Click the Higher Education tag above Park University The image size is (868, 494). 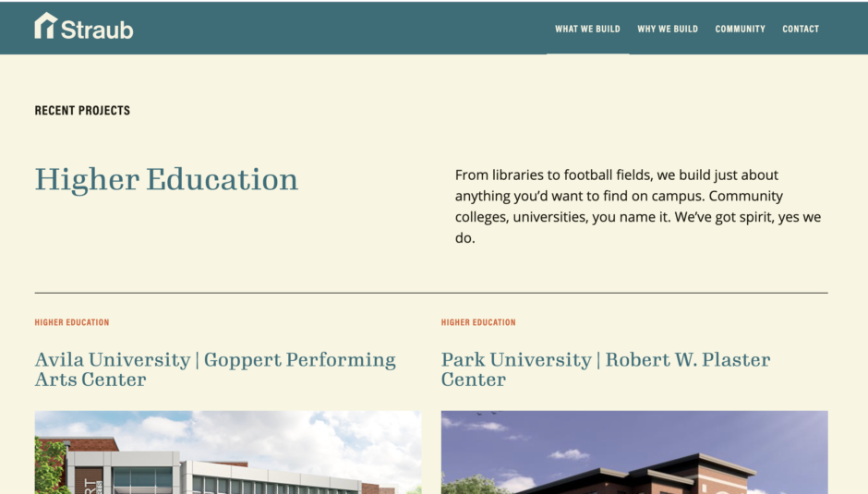pos(478,322)
